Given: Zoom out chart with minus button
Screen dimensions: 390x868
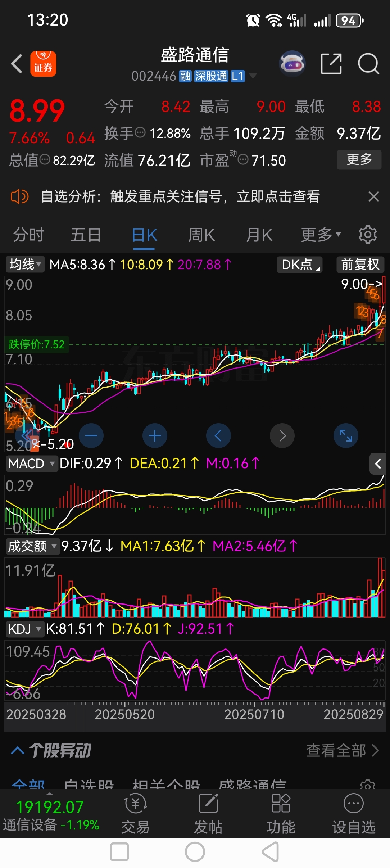Looking at the screenshot, I should click(x=91, y=436).
